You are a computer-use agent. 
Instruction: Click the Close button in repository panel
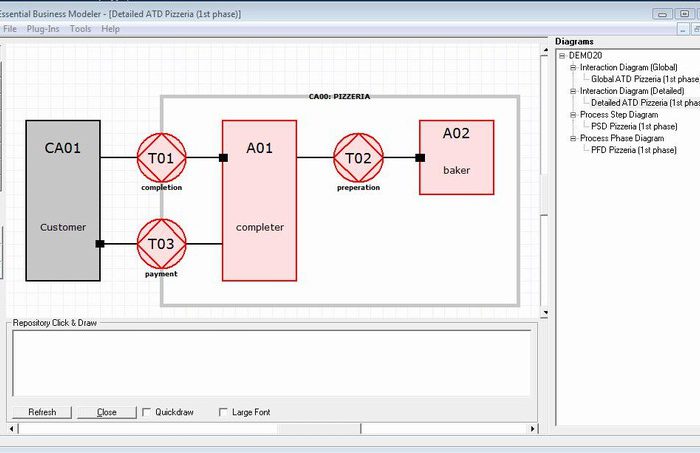pos(106,412)
